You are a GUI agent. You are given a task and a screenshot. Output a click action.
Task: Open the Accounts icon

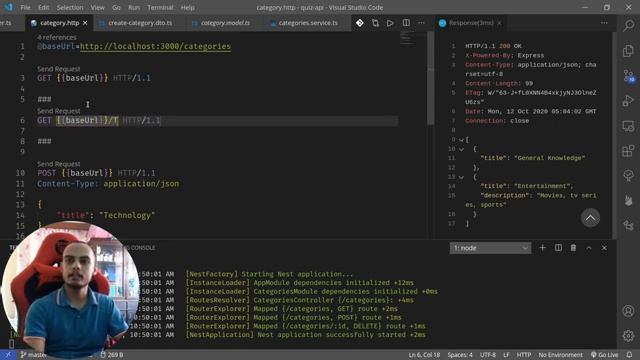pyautogui.click(x=629, y=311)
